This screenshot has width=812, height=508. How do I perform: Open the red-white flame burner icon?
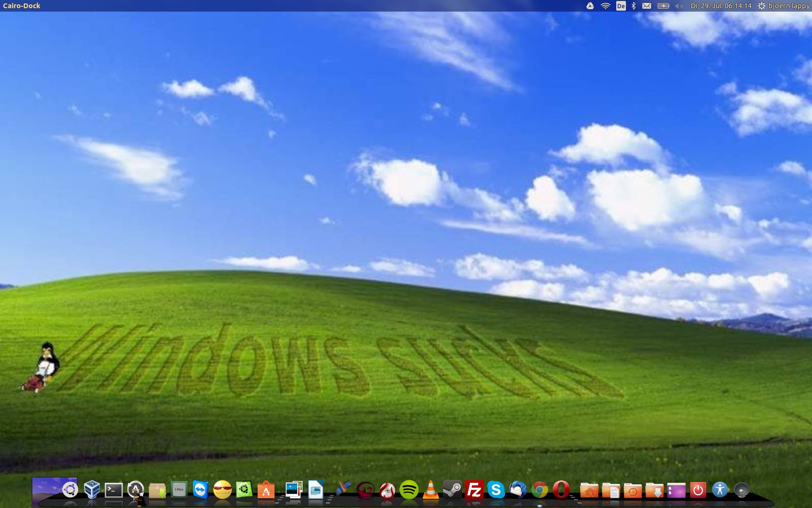pyautogui.click(x=387, y=490)
